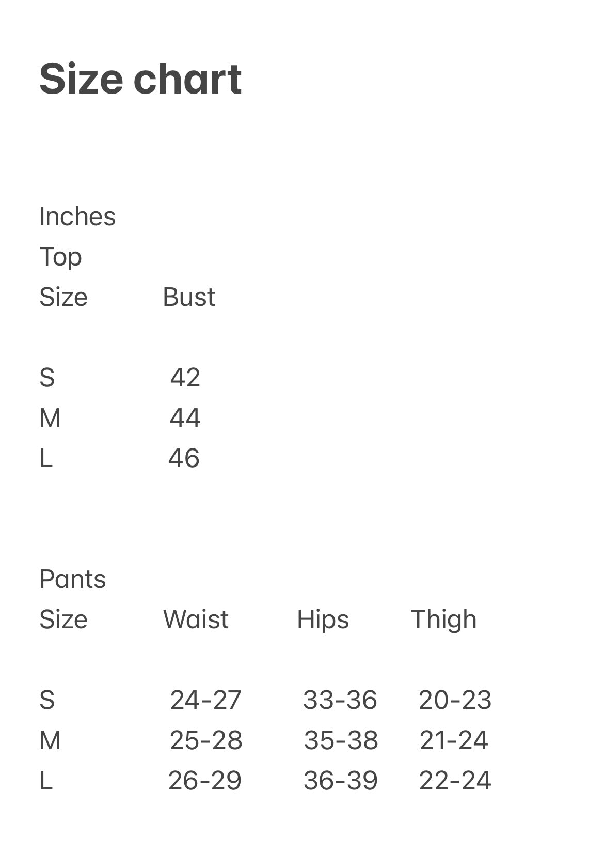Screen dimensions: 604x868
Task: Click bust value 42 for size S
Action: [x=185, y=378]
